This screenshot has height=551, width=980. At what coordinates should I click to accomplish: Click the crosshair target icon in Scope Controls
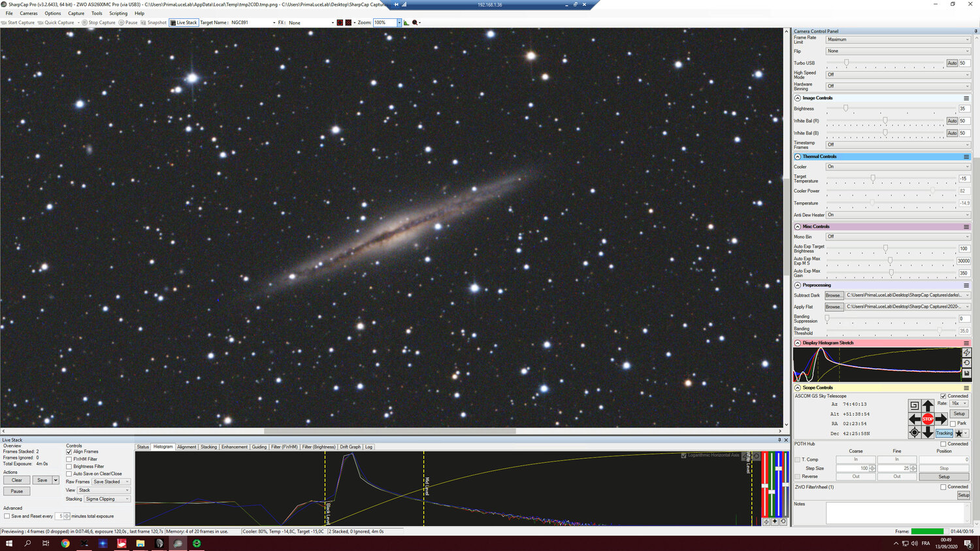(915, 432)
